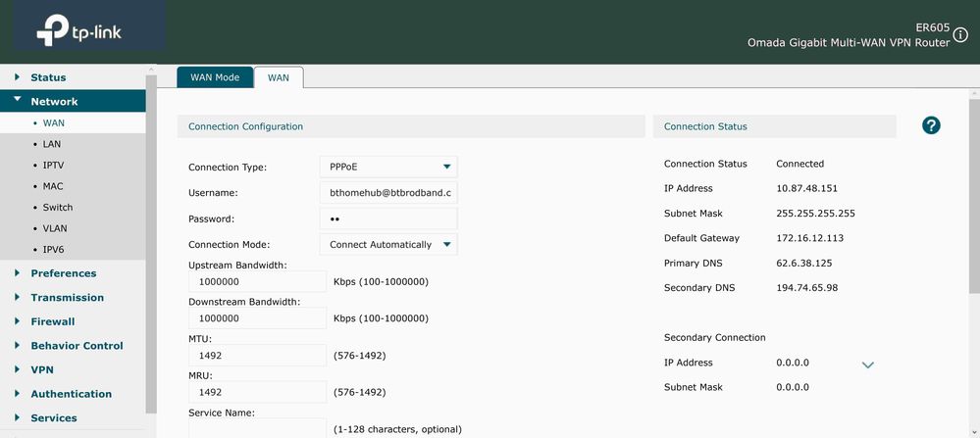Image resolution: width=980 pixels, height=438 pixels.
Task: Expand the Secondary Connection chevron
Action: 867,365
